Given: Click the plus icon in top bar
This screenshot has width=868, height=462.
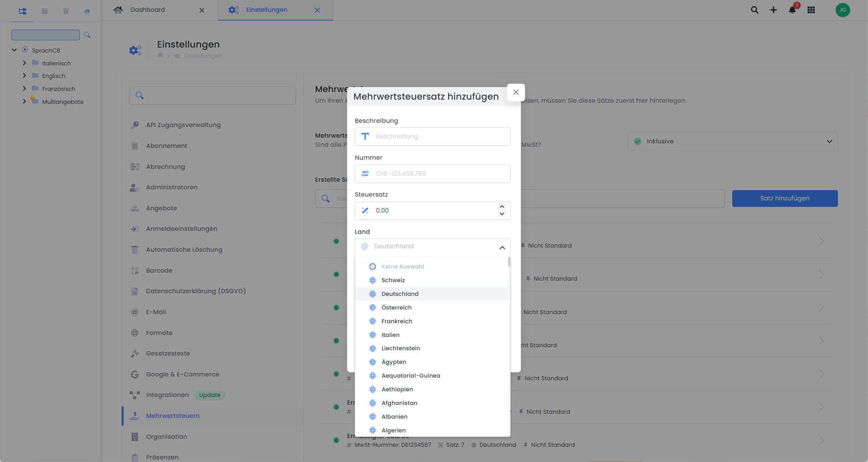Looking at the screenshot, I should coord(773,10).
